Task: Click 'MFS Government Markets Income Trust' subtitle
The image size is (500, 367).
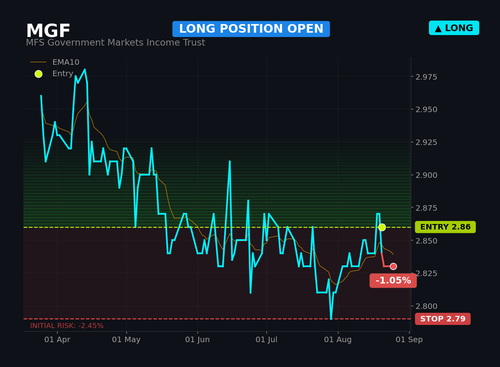Action: tap(115, 43)
